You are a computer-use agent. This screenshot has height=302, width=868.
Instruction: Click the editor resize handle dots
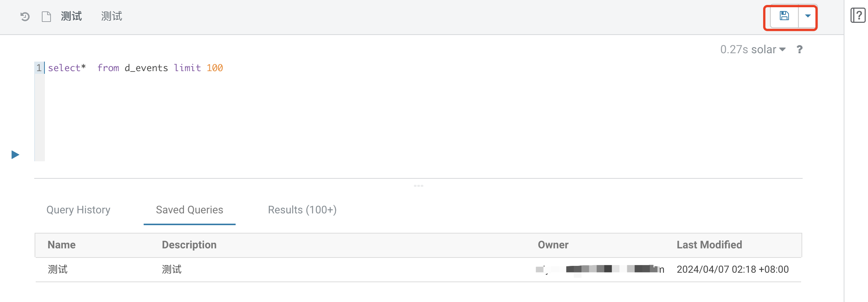(418, 186)
